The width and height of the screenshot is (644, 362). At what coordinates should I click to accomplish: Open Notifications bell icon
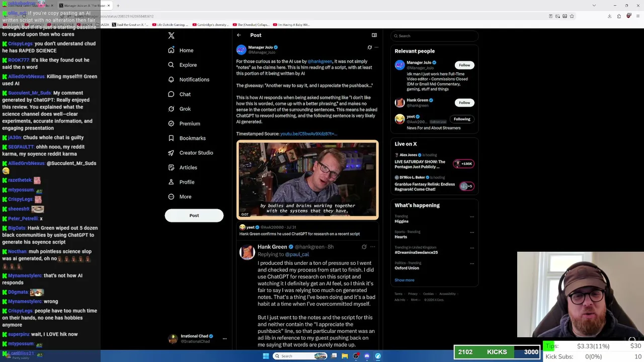pyautogui.click(x=171, y=79)
